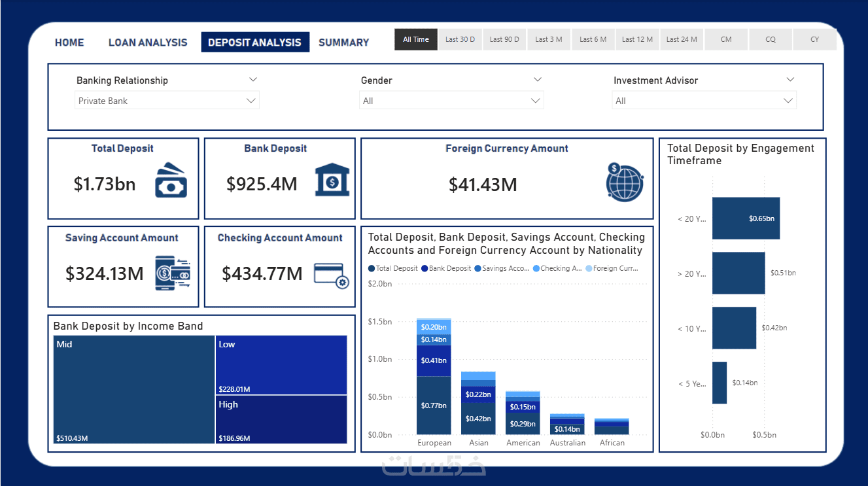Screen dimensions: 868x486
Task: Go to the SUMMARY tab
Action: click(x=344, y=43)
